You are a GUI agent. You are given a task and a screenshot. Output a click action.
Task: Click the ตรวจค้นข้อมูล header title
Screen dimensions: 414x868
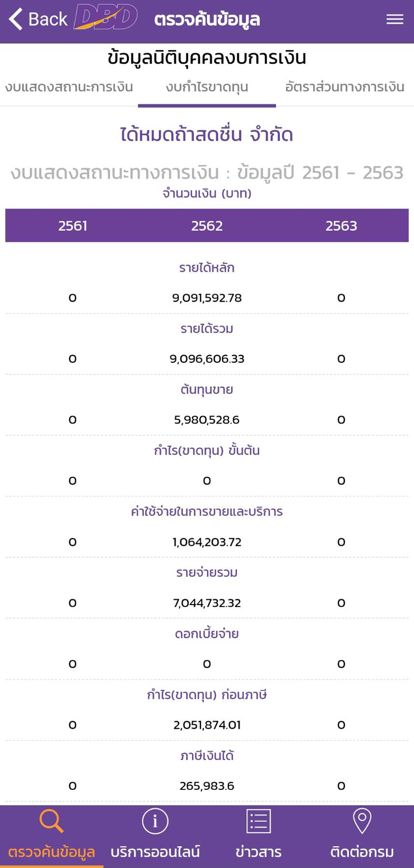207,20
